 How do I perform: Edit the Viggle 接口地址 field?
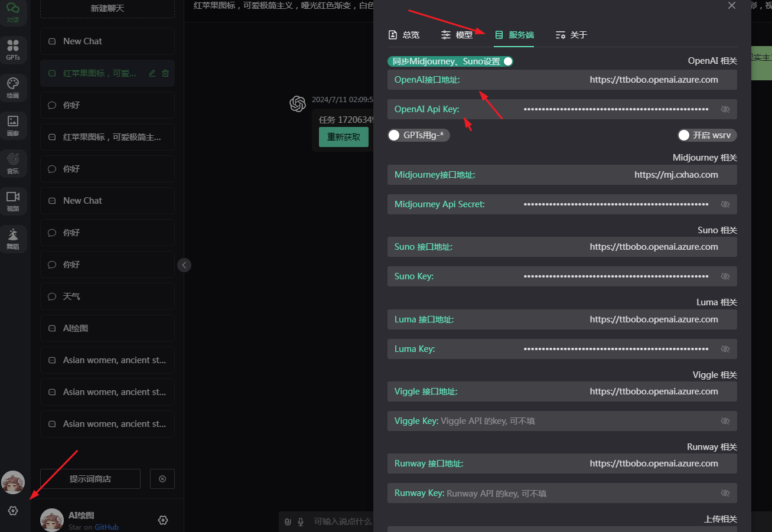562,391
